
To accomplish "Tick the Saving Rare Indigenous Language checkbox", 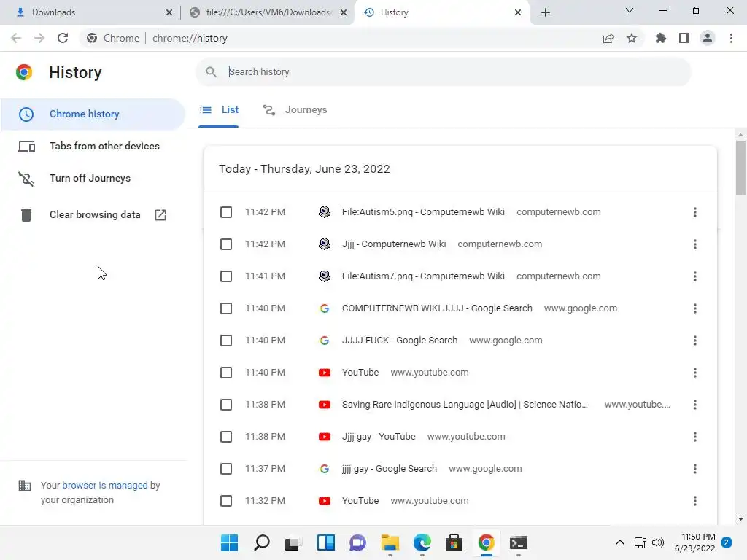I will click(226, 405).
